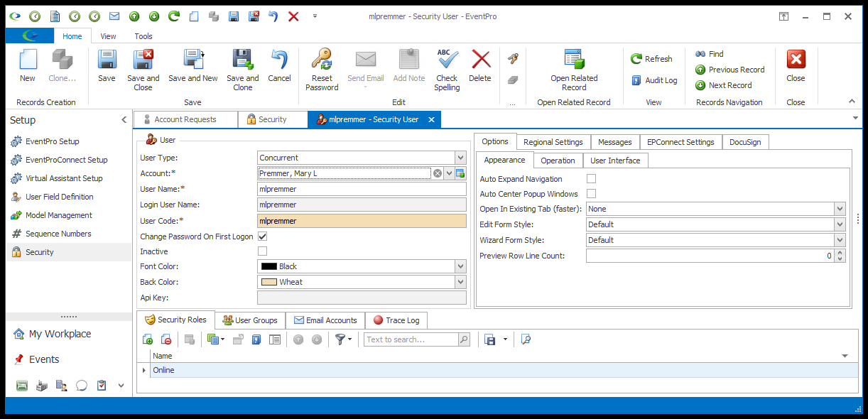
Task: Expand the Online row in Security Roles grid
Action: pos(144,370)
